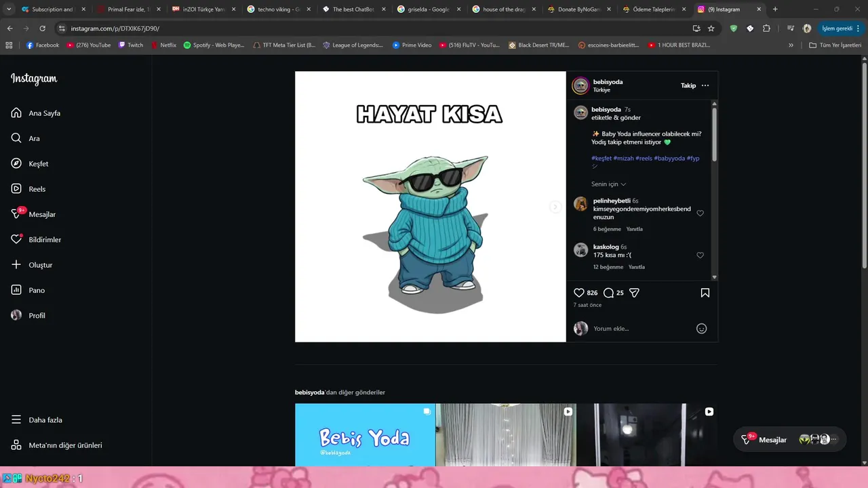Open a new browser tab
Screen dimensions: 868x488
click(x=775, y=9)
